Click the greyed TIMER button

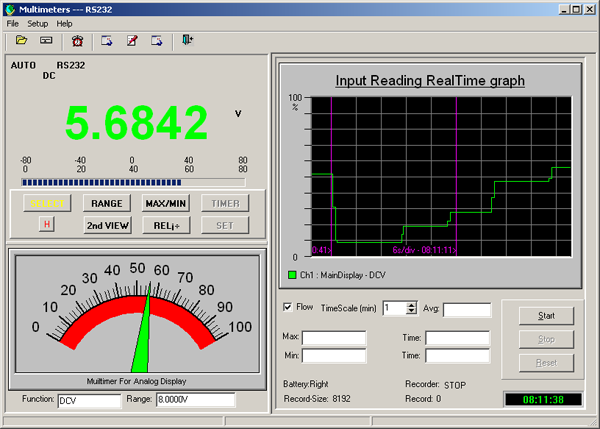click(225, 203)
